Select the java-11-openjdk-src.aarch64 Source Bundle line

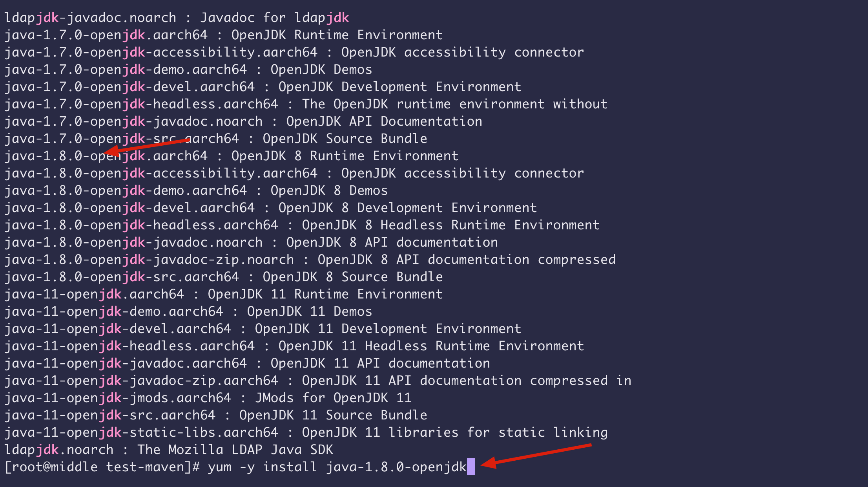click(x=215, y=415)
